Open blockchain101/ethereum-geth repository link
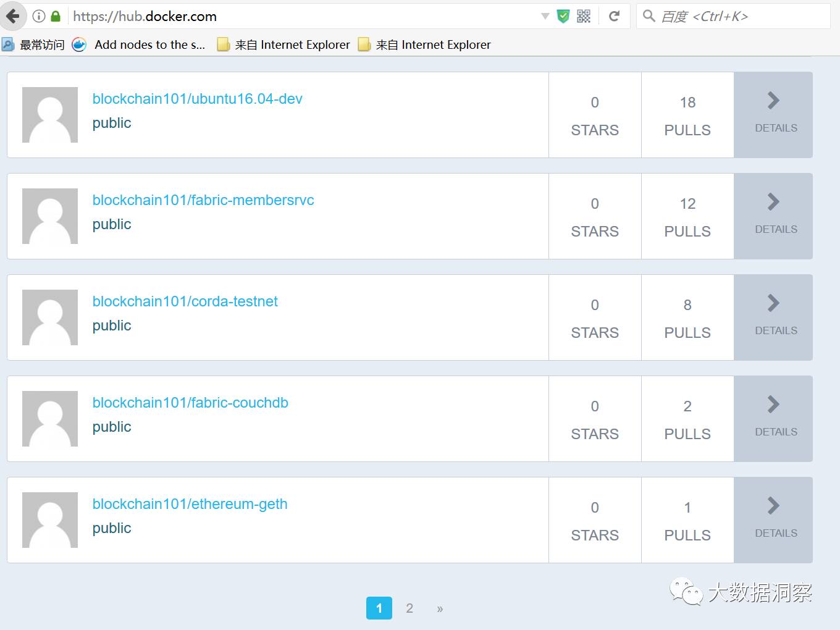The width and height of the screenshot is (840, 630). (x=190, y=504)
